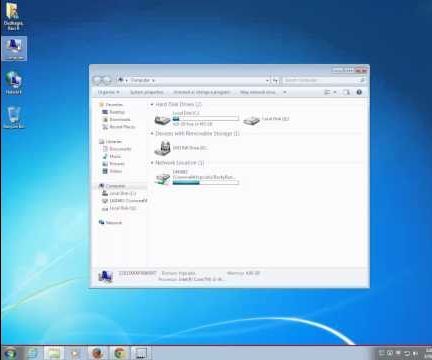This screenshot has height=360, width=432.
Task: Open the Windows Start orb
Action: [10, 353]
